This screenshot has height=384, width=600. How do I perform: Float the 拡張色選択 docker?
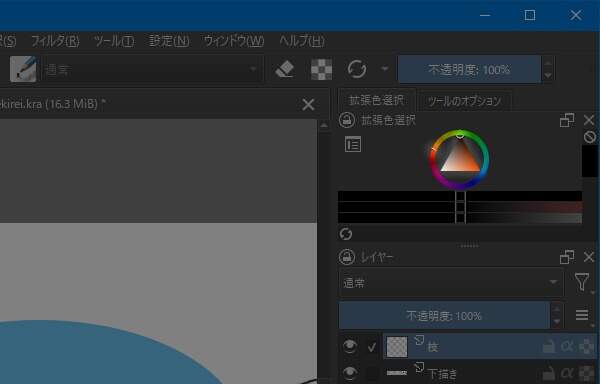pyautogui.click(x=567, y=120)
